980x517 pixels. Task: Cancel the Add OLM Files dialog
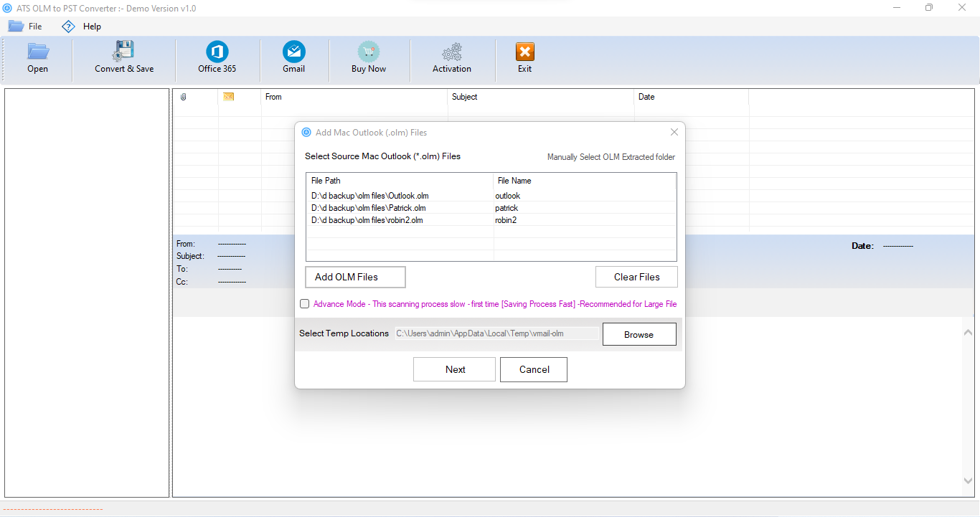coord(534,369)
